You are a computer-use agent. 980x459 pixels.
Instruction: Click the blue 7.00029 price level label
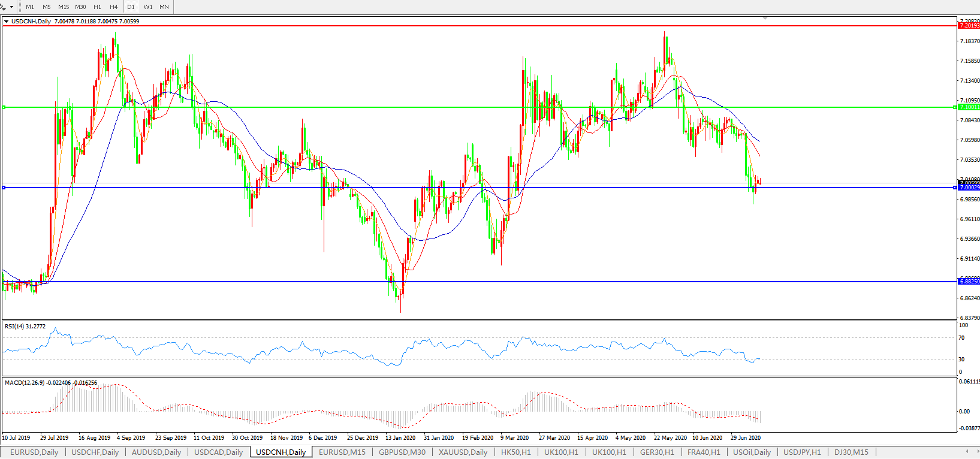969,188
